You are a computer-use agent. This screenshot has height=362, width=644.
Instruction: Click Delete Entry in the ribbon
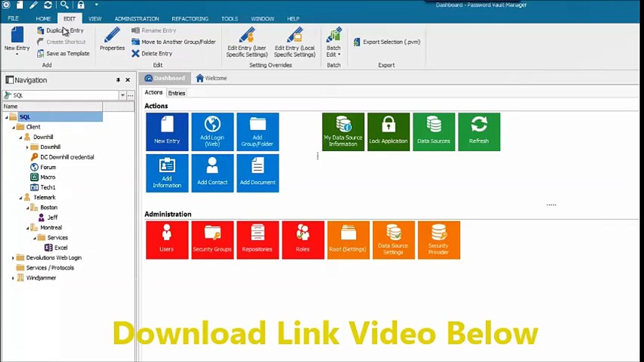152,53
